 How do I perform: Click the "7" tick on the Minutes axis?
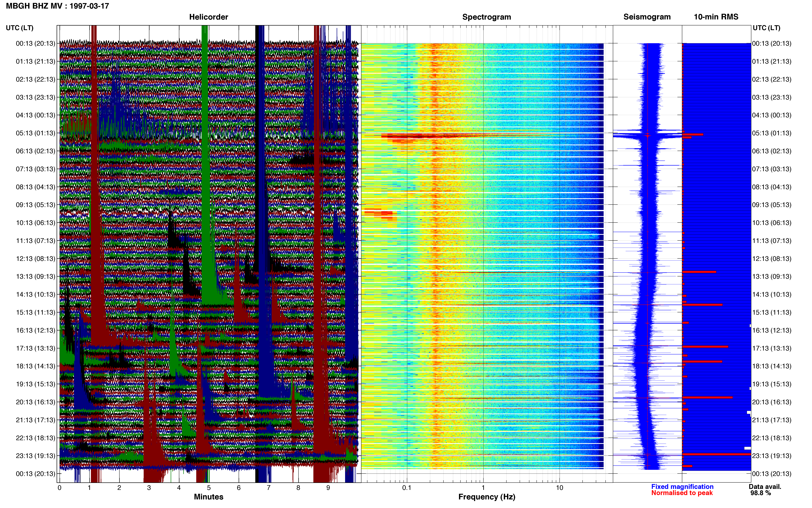[x=269, y=487]
